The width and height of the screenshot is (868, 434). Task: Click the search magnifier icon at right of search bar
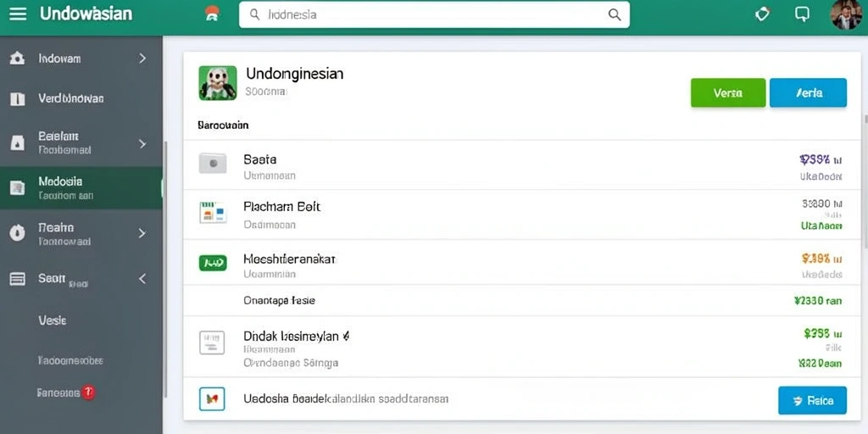pos(615,14)
